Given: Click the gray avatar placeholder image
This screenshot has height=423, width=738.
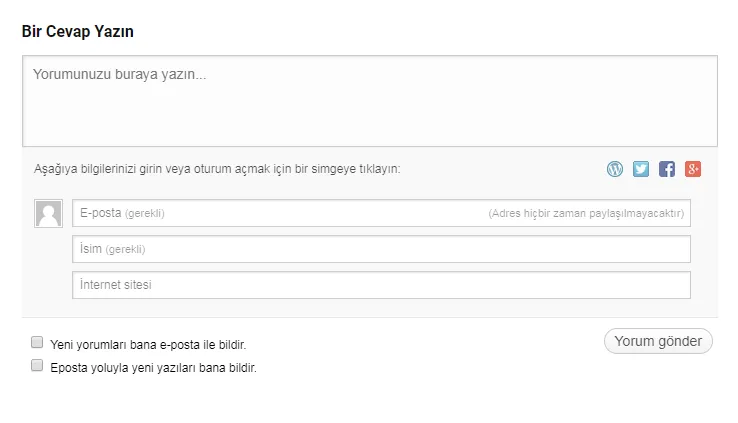Looking at the screenshot, I should pyautogui.click(x=48, y=214).
